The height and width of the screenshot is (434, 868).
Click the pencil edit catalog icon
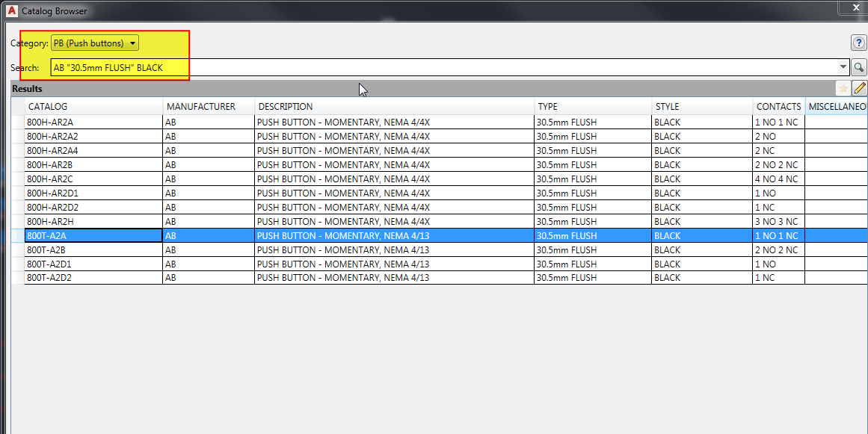click(860, 88)
